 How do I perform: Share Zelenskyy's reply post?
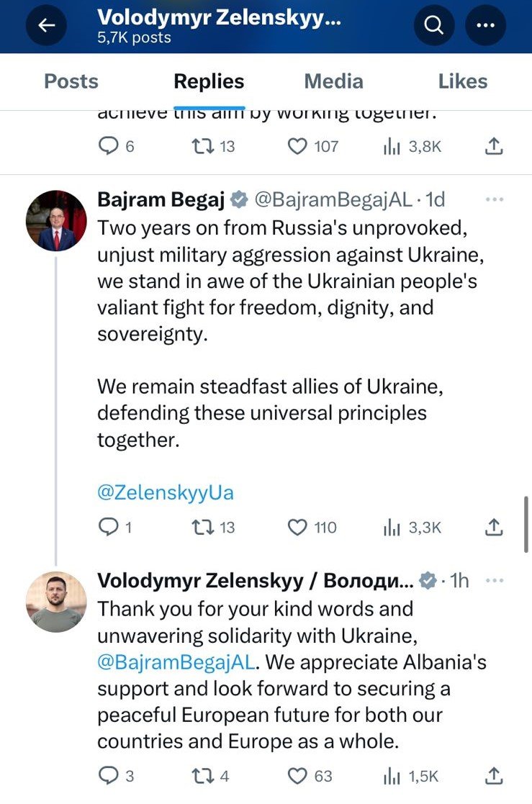pyautogui.click(x=493, y=776)
